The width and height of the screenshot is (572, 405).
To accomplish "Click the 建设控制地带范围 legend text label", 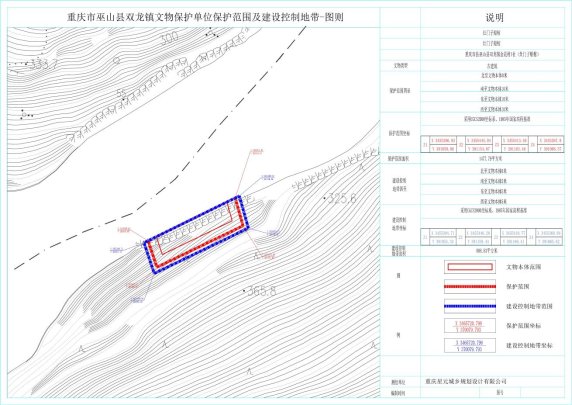I will pyautogui.click(x=529, y=306).
